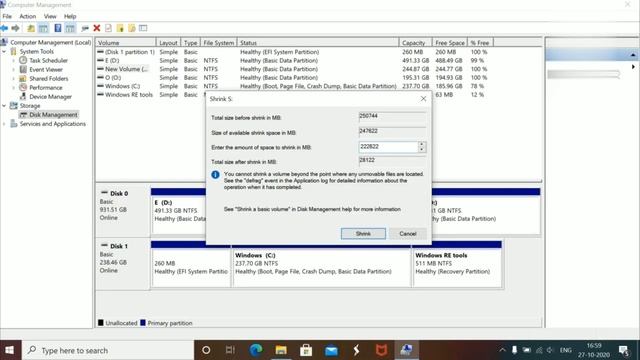
Task: Collapse the Storage tree node
Action: [4, 106]
